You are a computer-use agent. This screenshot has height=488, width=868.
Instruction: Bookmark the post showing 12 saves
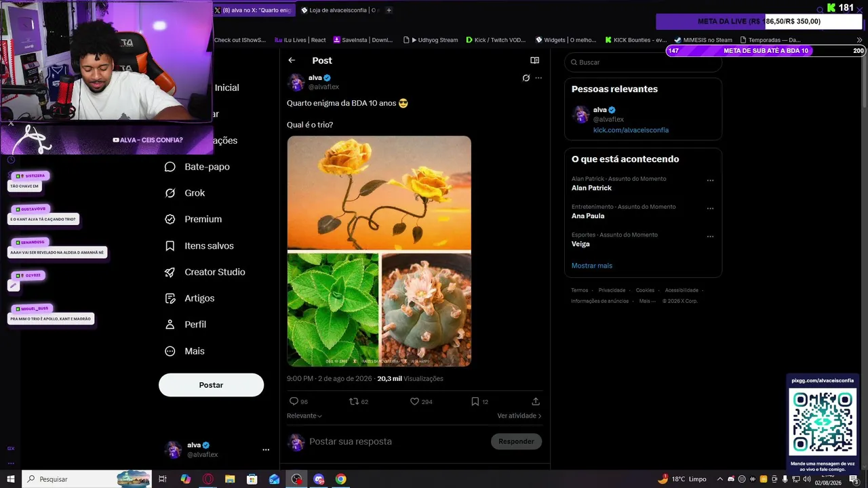(479, 401)
